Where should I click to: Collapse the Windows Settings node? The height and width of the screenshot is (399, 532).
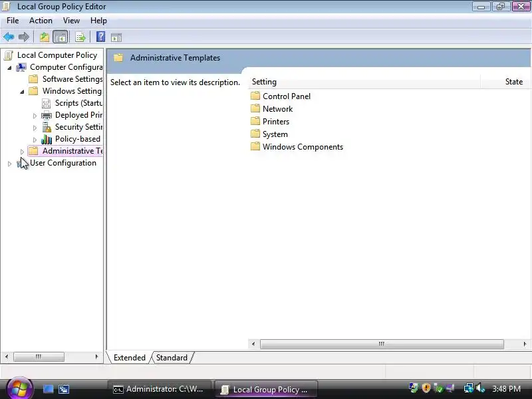click(x=22, y=92)
